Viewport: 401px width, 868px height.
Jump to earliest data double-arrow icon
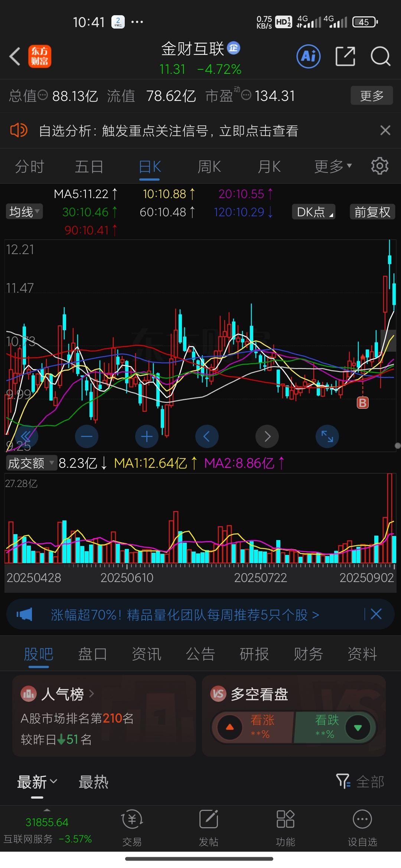[x=27, y=436]
